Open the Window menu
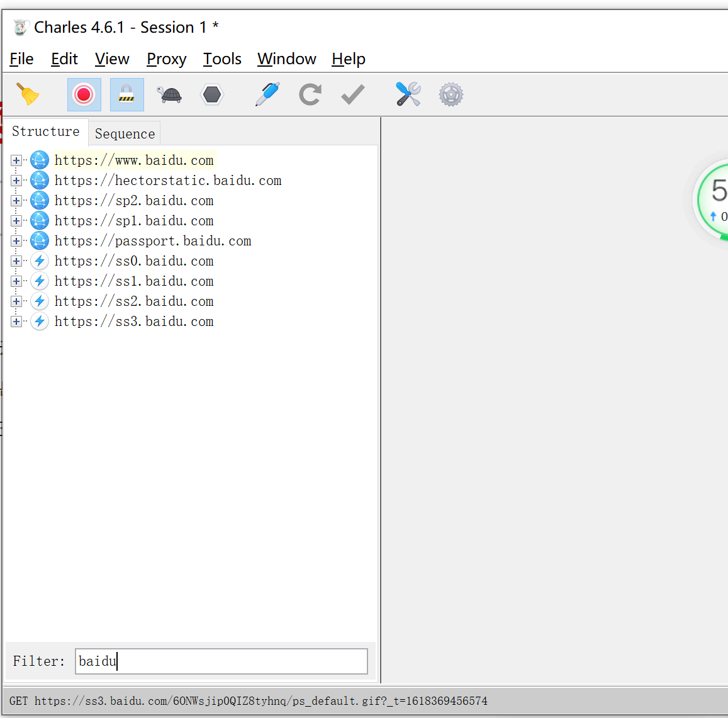 pyautogui.click(x=286, y=59)
